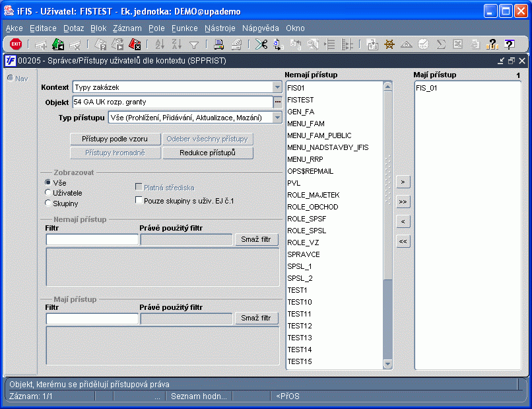Open the Nápověda menu

[x=261, y=28]
